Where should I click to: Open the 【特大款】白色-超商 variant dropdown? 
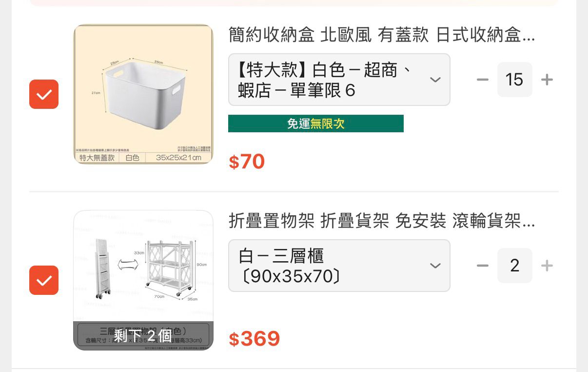pos(332,80)
